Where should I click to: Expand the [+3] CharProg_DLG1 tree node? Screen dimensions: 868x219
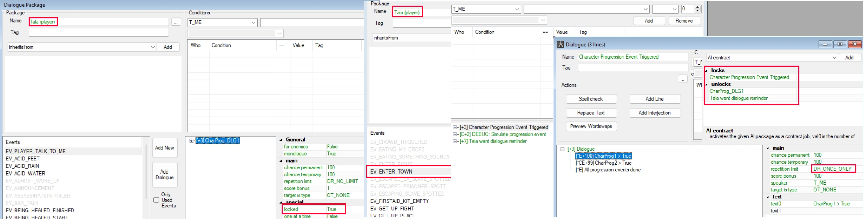tap(191, 141)
